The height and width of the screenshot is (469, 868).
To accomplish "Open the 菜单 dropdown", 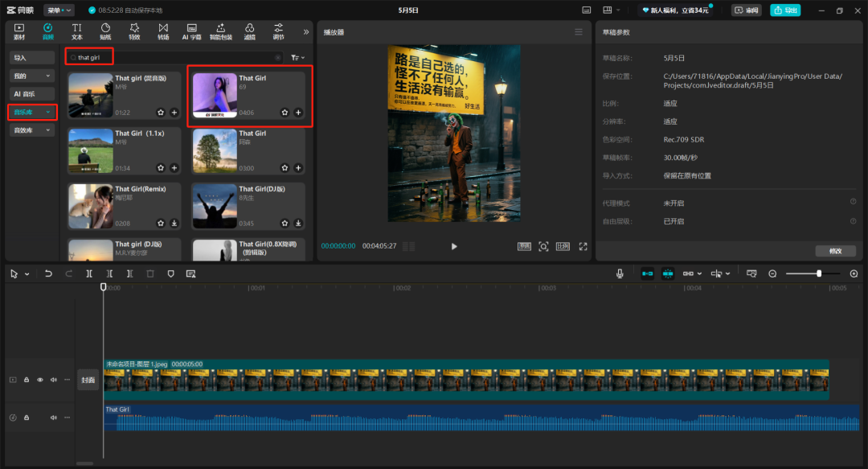I will tap(59, 10).
